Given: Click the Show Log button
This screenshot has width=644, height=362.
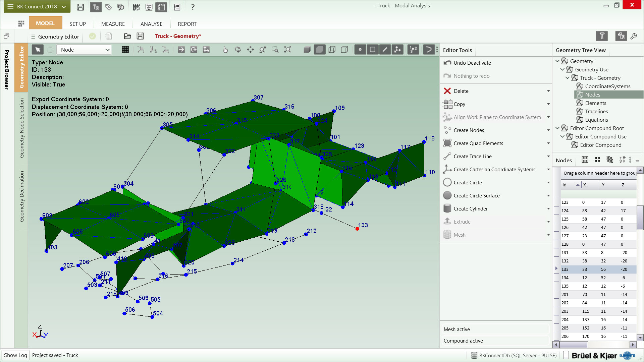Looking at the screenshot, I should click(x=15, y=355).
